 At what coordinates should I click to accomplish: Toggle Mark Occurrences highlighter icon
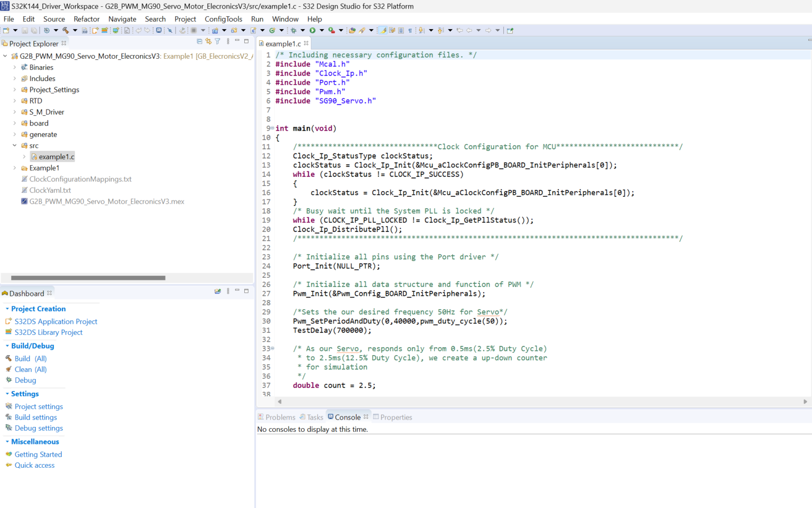click(383, 30)
